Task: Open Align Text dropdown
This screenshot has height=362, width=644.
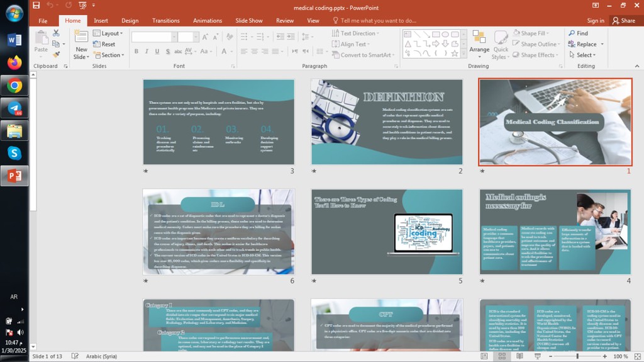Action: point(351,44)
